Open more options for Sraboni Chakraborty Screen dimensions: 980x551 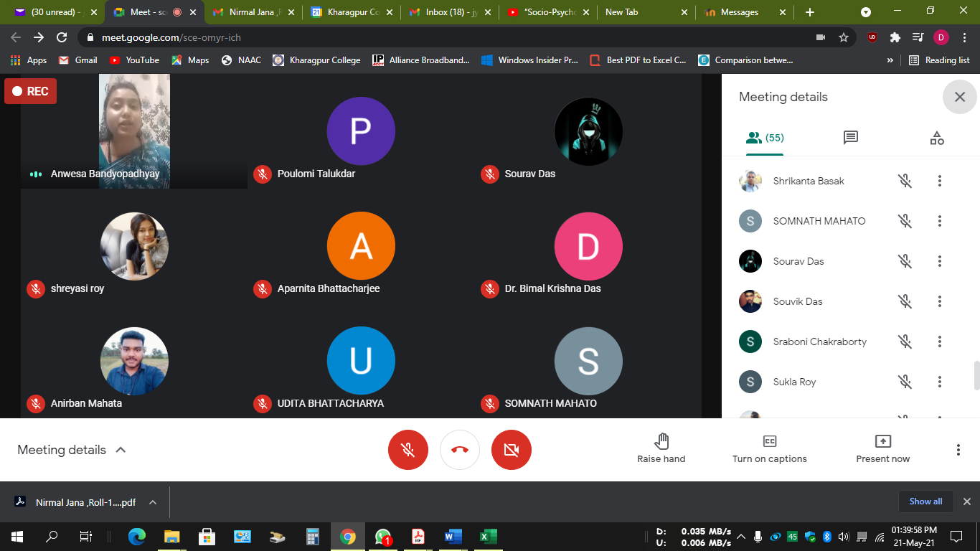(x=940, y=342)
